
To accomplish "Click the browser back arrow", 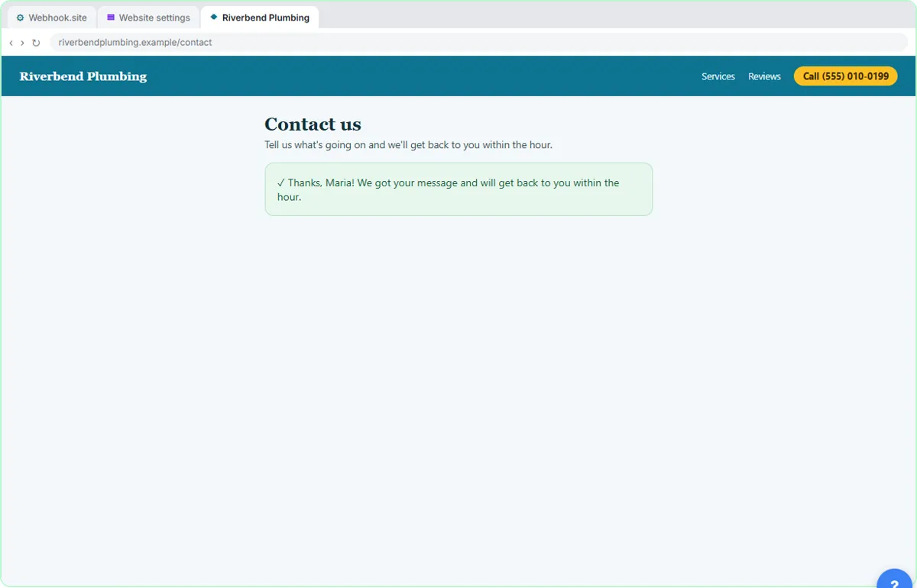I will [x=11, y=43].
